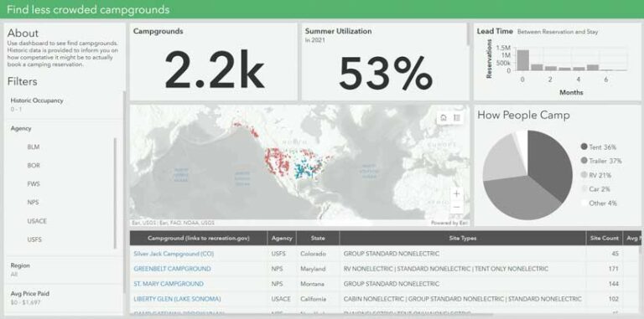Viewport: 644px width, 319px height.
Task: Select the BLM agency filter option
Action: pyautogui.click(x=34, y=147)
